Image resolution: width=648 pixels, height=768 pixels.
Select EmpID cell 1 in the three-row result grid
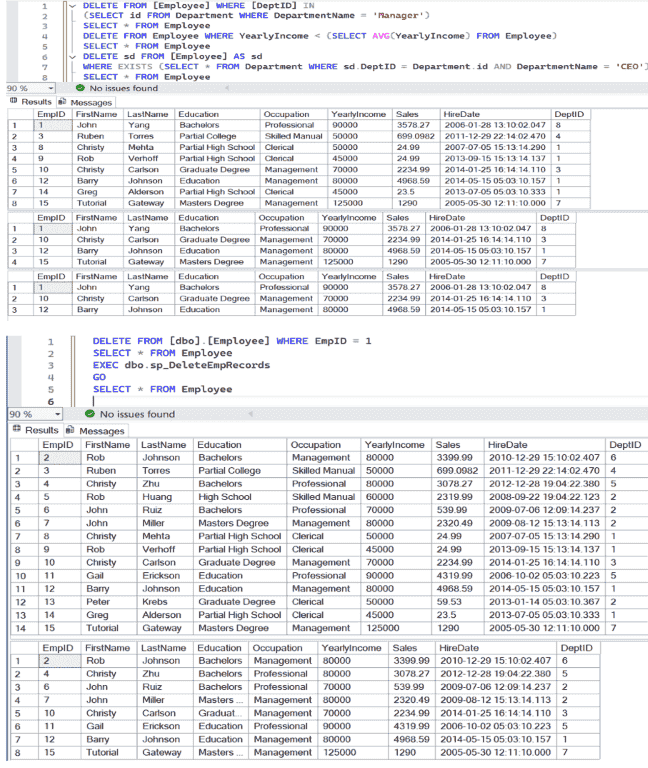(x=53, y=288)
